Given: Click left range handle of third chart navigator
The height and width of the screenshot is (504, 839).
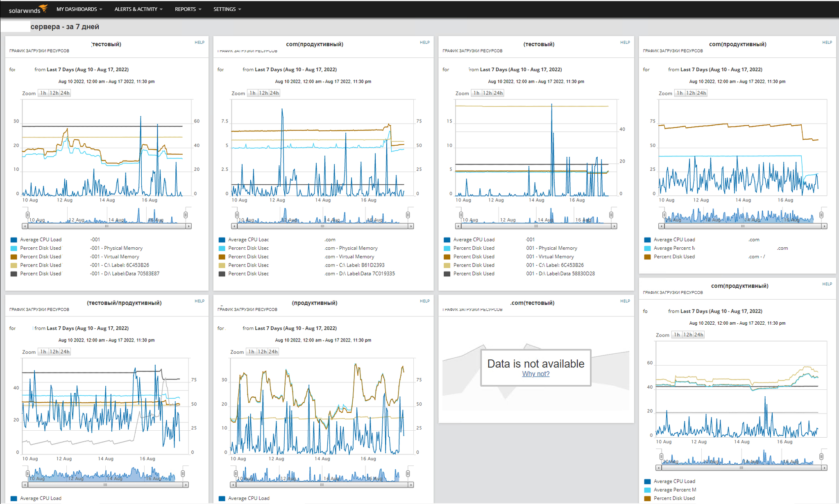Looking at the screenshot, I should (x=461, y=215).
